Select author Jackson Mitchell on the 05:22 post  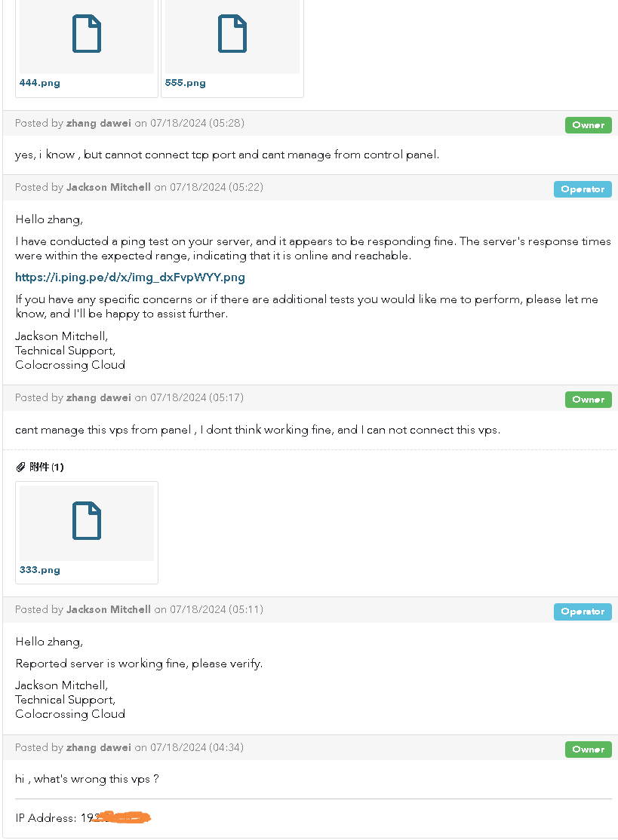(108, 188)
